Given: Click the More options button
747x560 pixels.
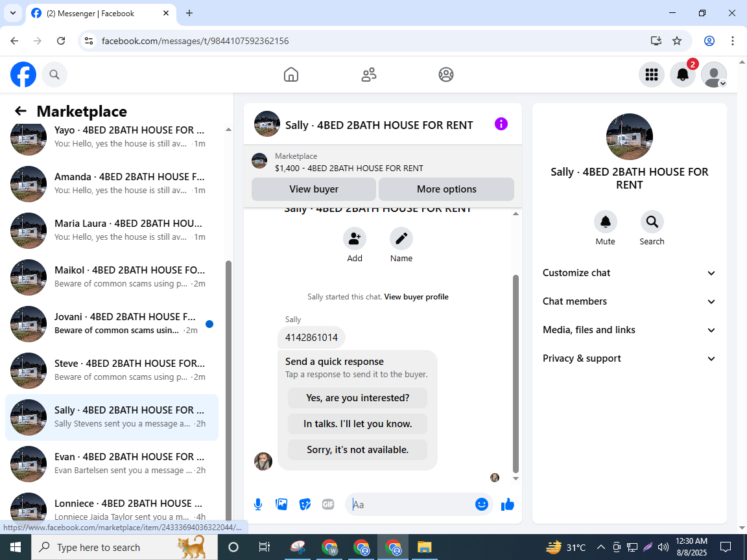Looking at the screenshot, I should pos(446,189).
